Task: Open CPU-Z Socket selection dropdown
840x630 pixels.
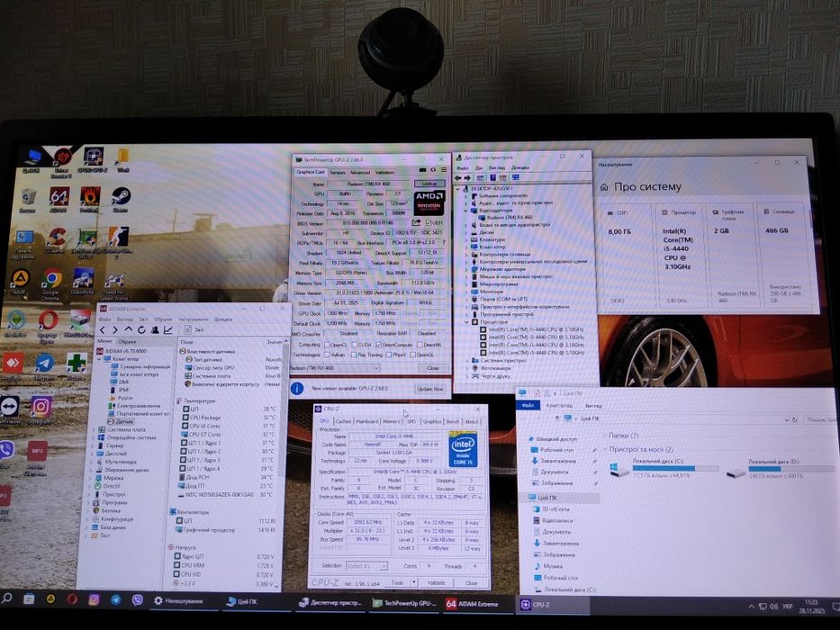Action: tap(366, 566)
